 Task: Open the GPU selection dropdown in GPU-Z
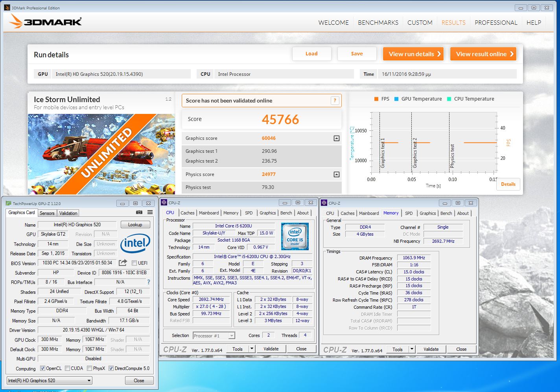[49, 381]
